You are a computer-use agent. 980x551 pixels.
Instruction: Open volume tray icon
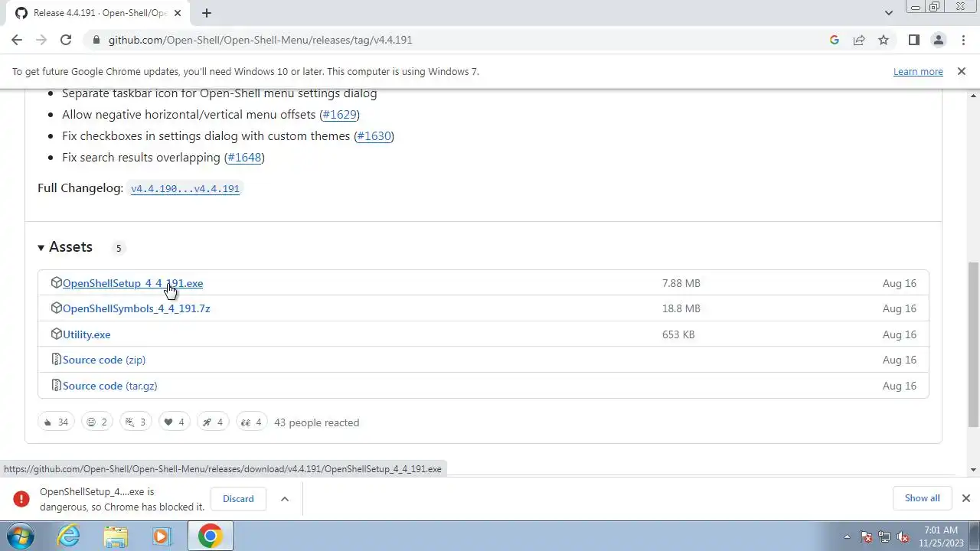click(x=903, y=537)
